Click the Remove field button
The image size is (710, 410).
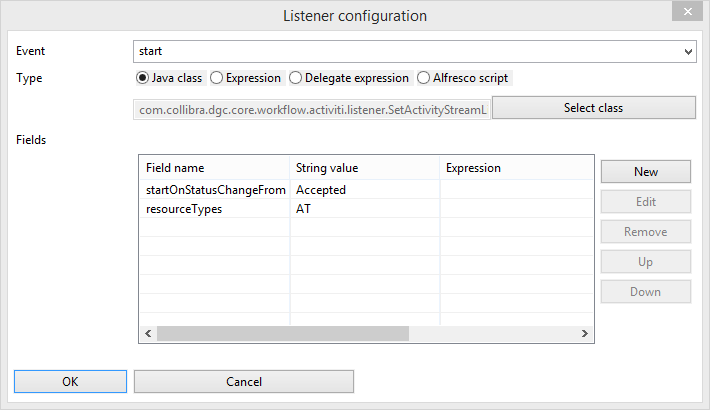646,232
